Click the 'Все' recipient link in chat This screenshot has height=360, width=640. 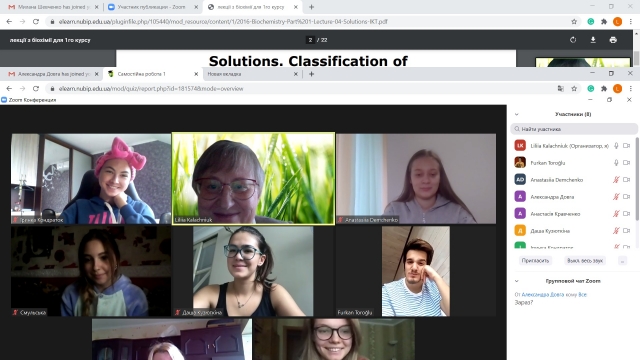[582, 294]
